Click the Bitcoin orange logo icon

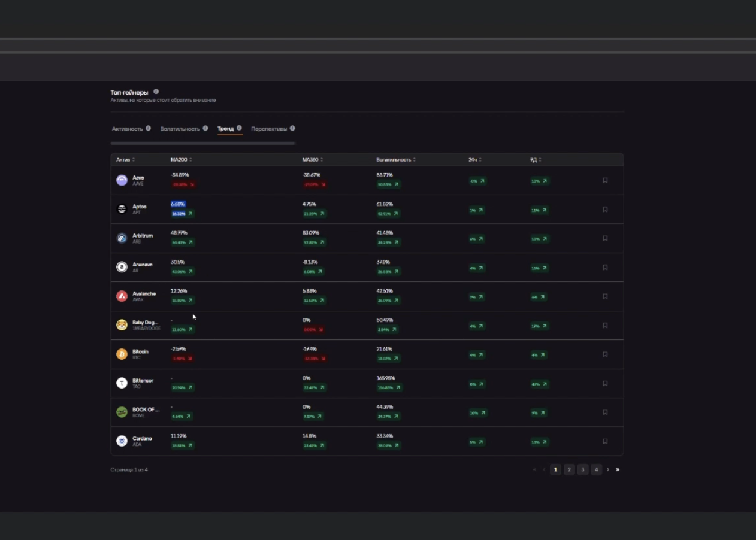(122, 354)
